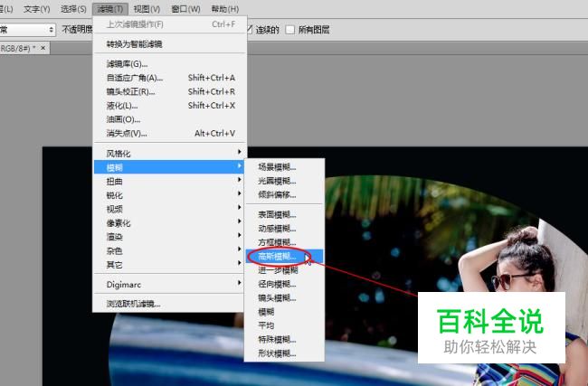Close the RGB/8# document tab
The image size is (588, 386).
click(x=43, y=48)
